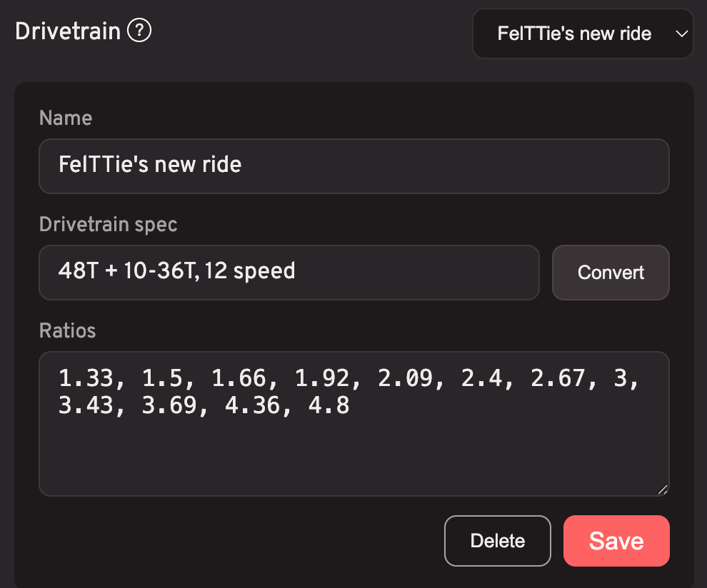Click the Name field label

click(x=66, y=118)
